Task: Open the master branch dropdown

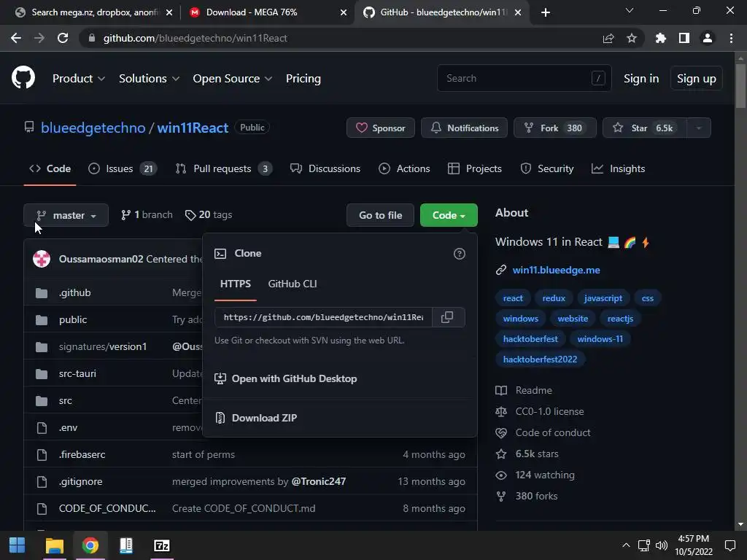Action: click(66, 215)
